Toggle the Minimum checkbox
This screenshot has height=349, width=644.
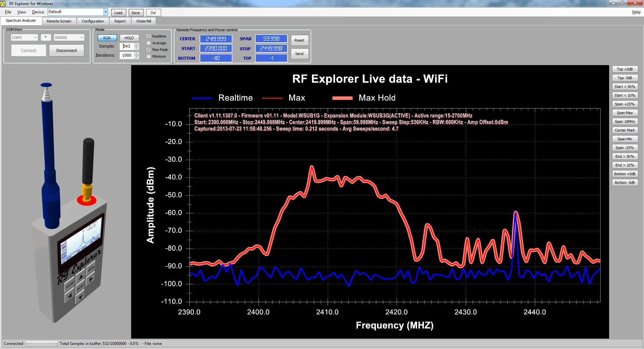(x=149, y=56)
